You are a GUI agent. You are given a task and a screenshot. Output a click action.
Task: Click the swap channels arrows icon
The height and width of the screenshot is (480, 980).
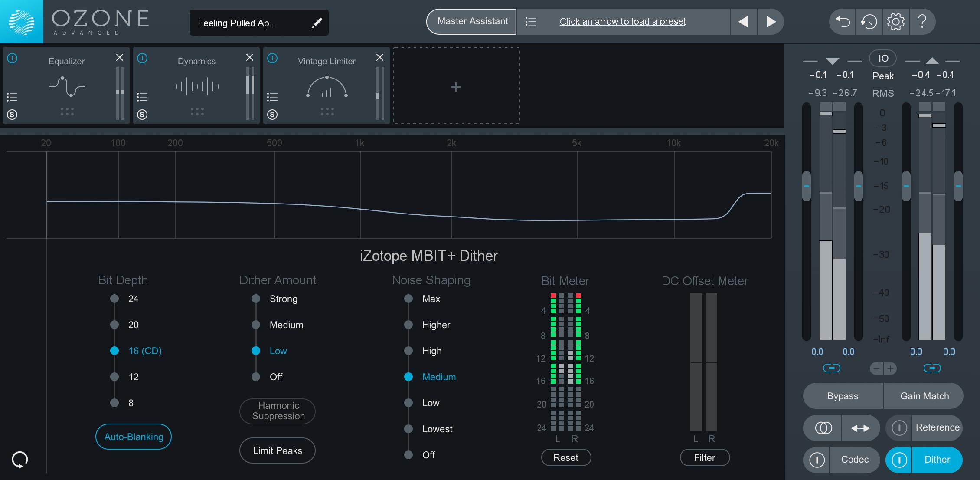click(860, 428)
